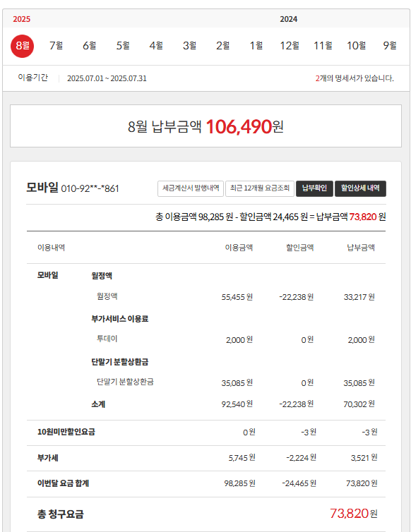This screenshot has width=411, height=532.
Task: Click the 세금계산서 발행내역 button
Action: (191, 188)
